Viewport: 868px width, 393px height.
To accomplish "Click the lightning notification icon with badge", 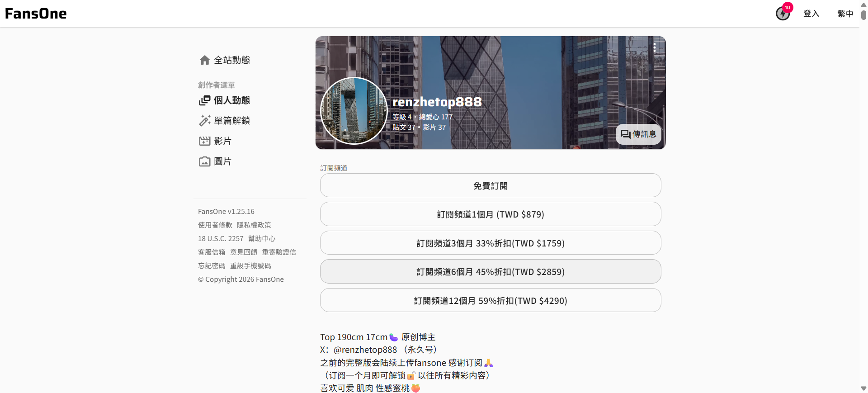I will coord(783,14).
